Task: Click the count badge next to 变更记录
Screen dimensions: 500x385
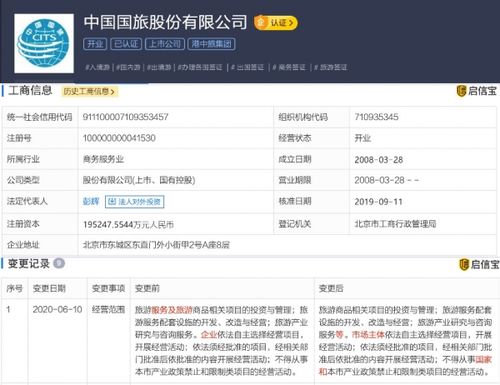Action: pos(59,263)
